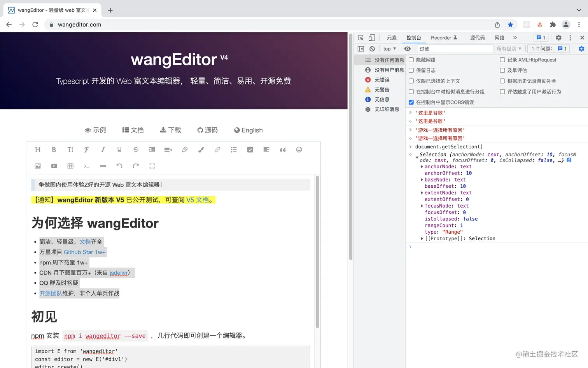Open the indent tool
This screenshot has width=588, height=368.
pos(152,150)
